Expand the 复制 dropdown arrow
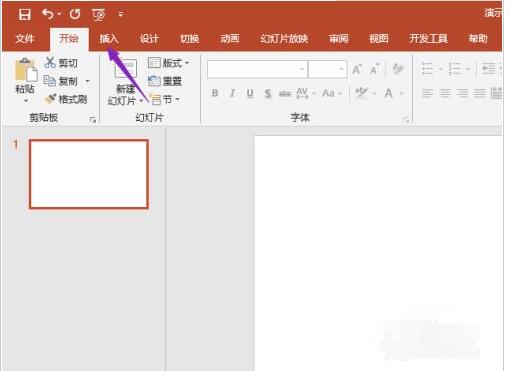This screenshot has height=371, width=510. (88, 81)
